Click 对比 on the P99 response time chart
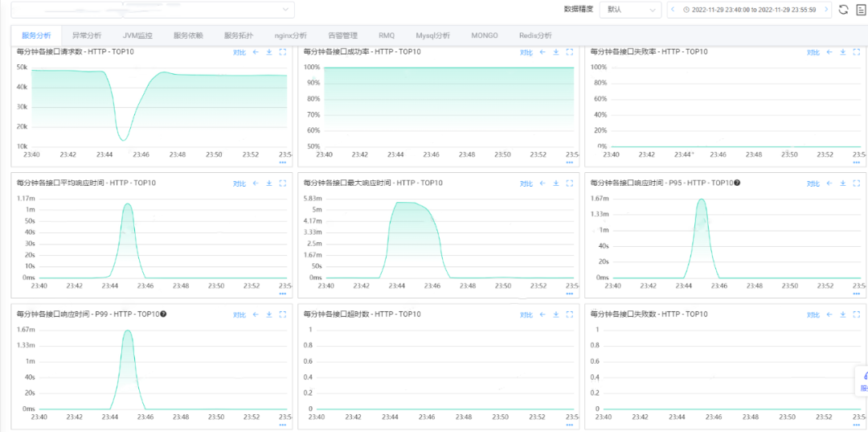Viewport: 868px width, 432px height. [x=239, y=315]
